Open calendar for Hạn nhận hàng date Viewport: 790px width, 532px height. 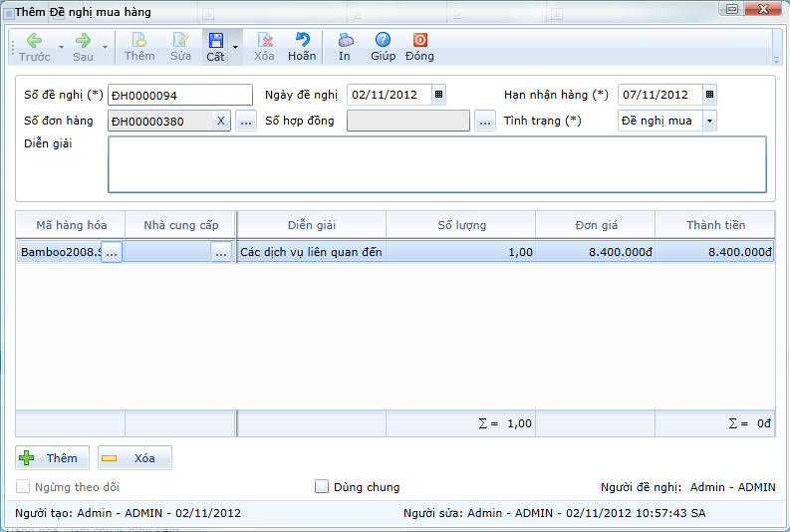tap(709, 95)
